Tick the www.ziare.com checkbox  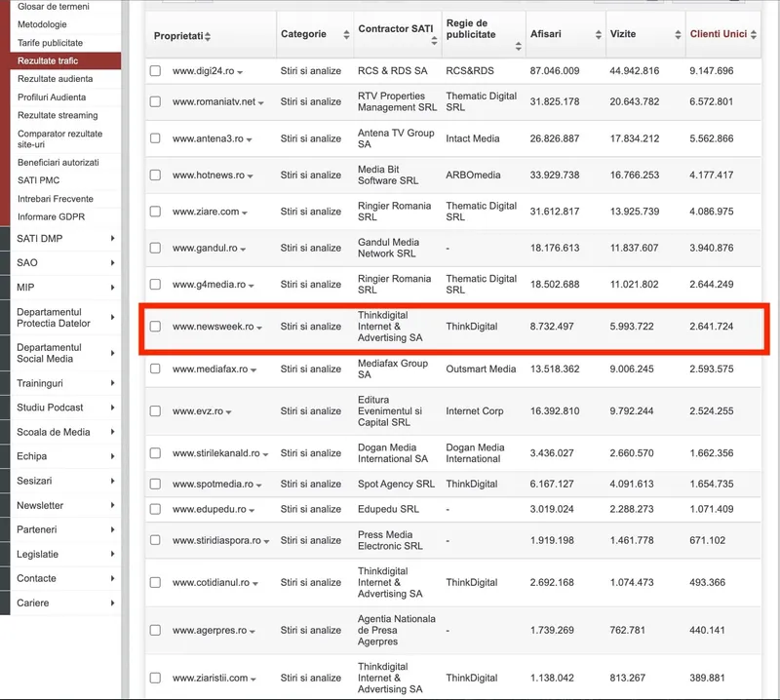[155, 211]
